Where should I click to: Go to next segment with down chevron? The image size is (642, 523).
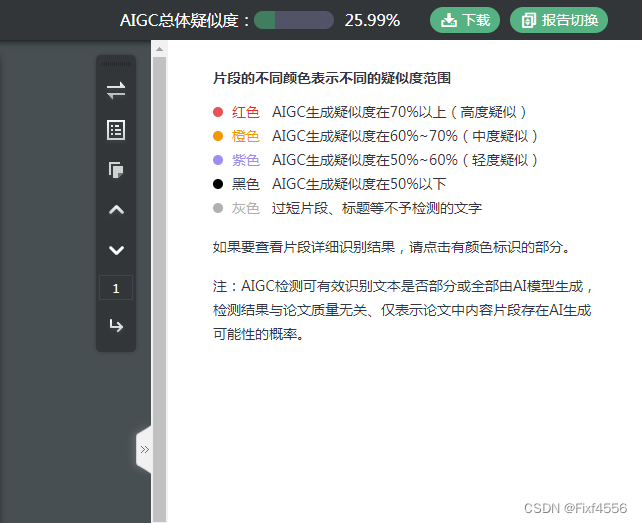tap(116, 250)
